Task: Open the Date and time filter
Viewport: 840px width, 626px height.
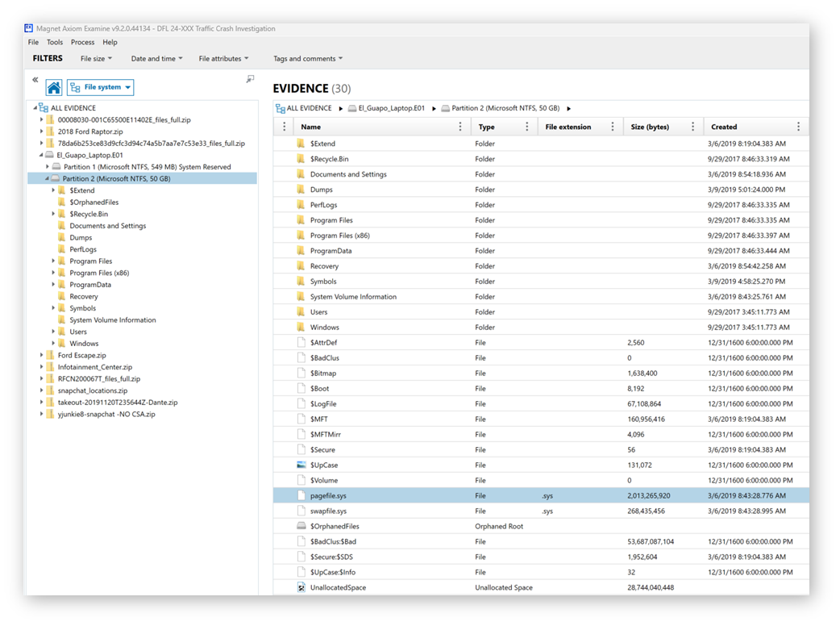Action: [157, 58]
